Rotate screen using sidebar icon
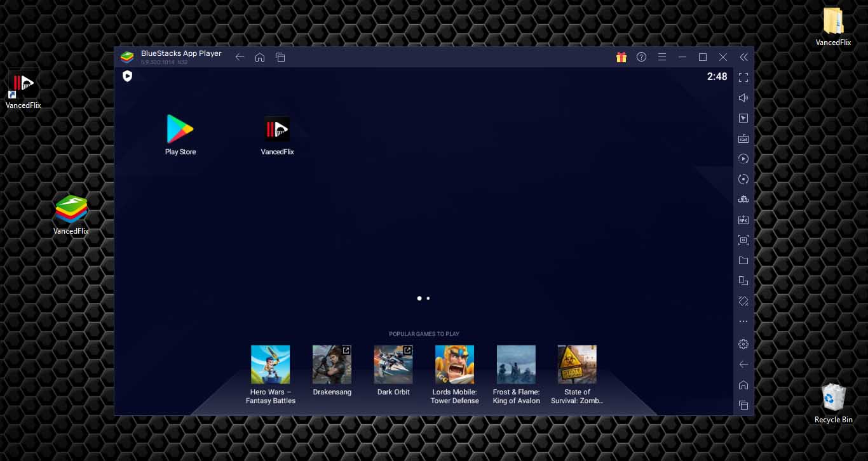 pyautogui.click(x=743, y=301)
